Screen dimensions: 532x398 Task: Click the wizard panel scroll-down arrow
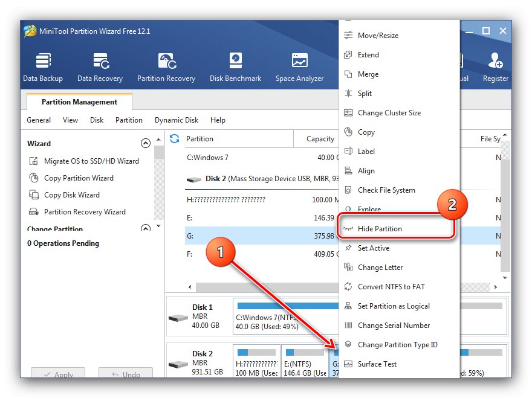click(x=158, y=226)
